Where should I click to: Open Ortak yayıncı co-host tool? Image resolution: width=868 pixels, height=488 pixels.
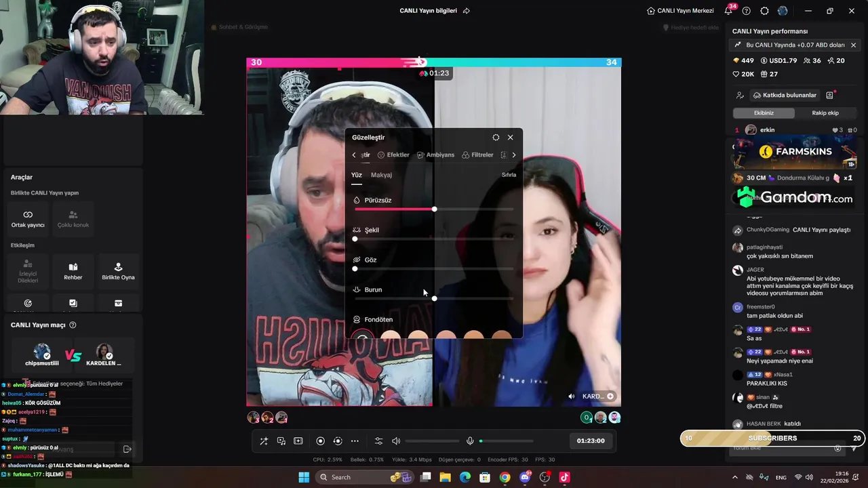point(28,219)
